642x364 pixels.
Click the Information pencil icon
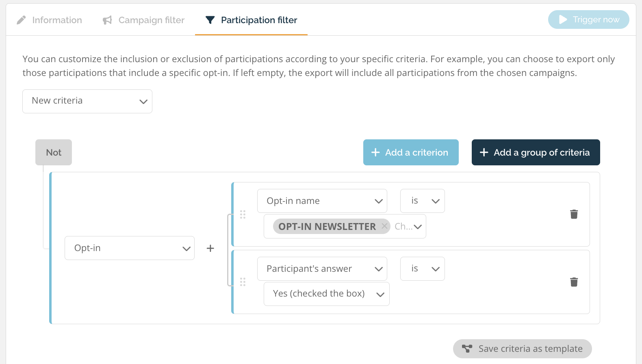pyautogui.click(x=21, y=20)
